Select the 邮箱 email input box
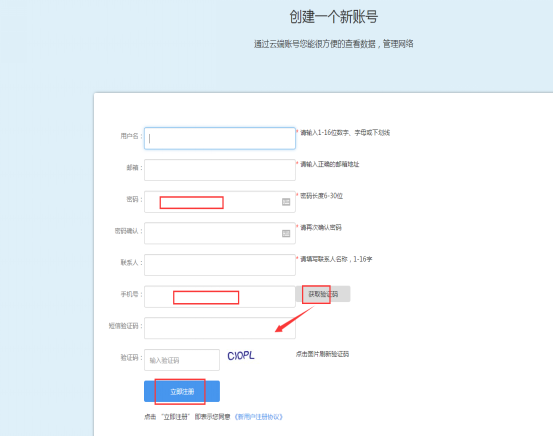 pos(220,170)
